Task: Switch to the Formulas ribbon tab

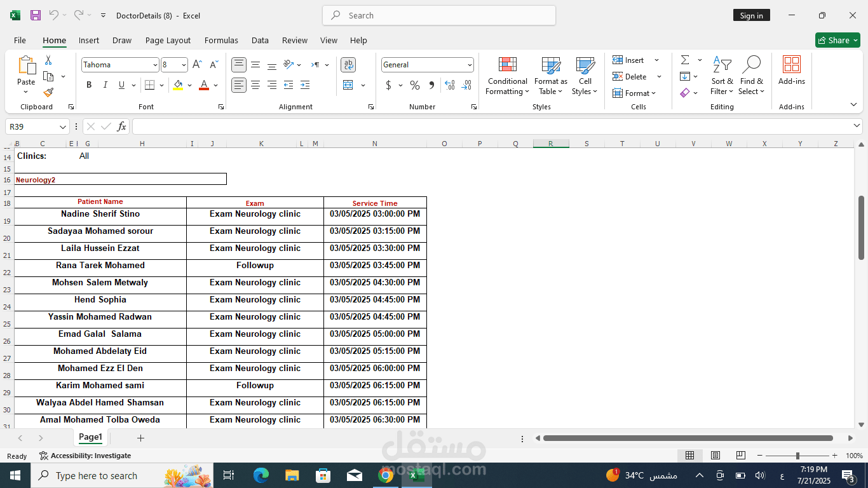Action: pyautogui.click(x=221, y=40)
